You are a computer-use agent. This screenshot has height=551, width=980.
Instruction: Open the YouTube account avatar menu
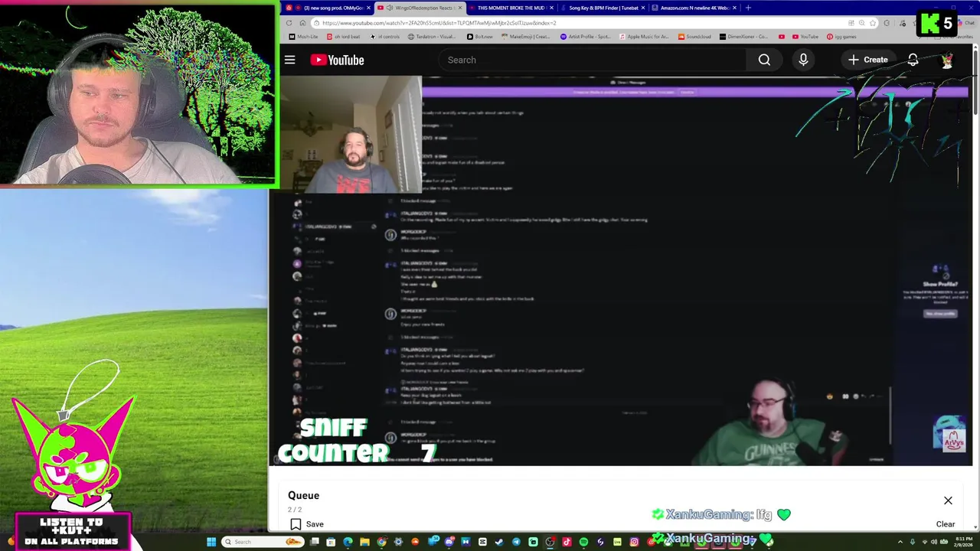coord(947,60)
